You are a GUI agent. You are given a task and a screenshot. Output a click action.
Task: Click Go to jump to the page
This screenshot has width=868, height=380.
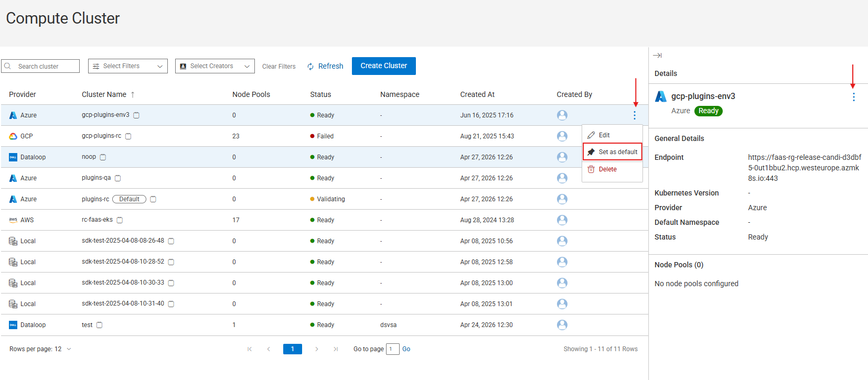[406, 349]
